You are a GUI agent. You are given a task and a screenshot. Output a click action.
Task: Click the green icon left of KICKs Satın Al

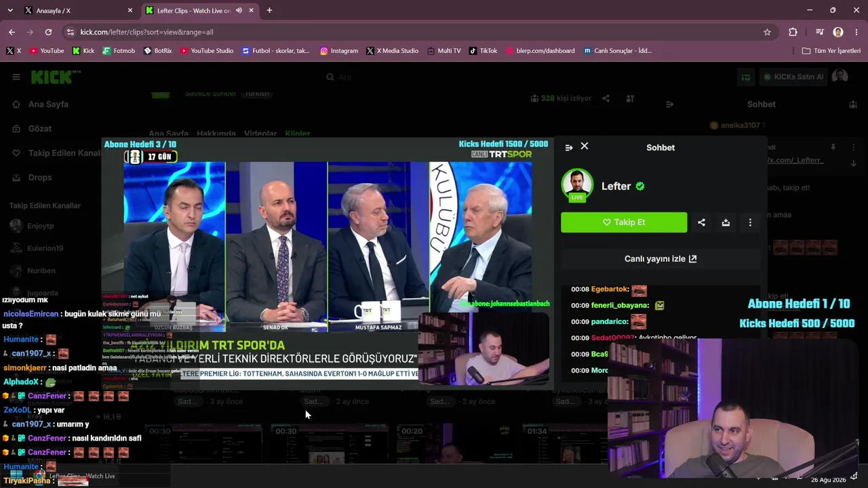pos(745,77)
